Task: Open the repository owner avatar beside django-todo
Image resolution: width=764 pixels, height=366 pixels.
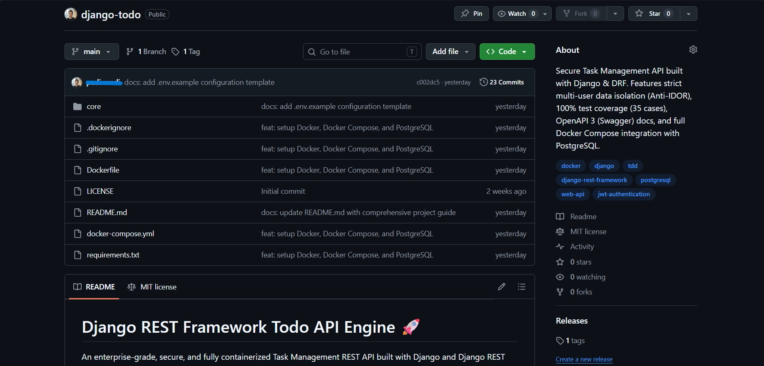Action: [71, 14]
